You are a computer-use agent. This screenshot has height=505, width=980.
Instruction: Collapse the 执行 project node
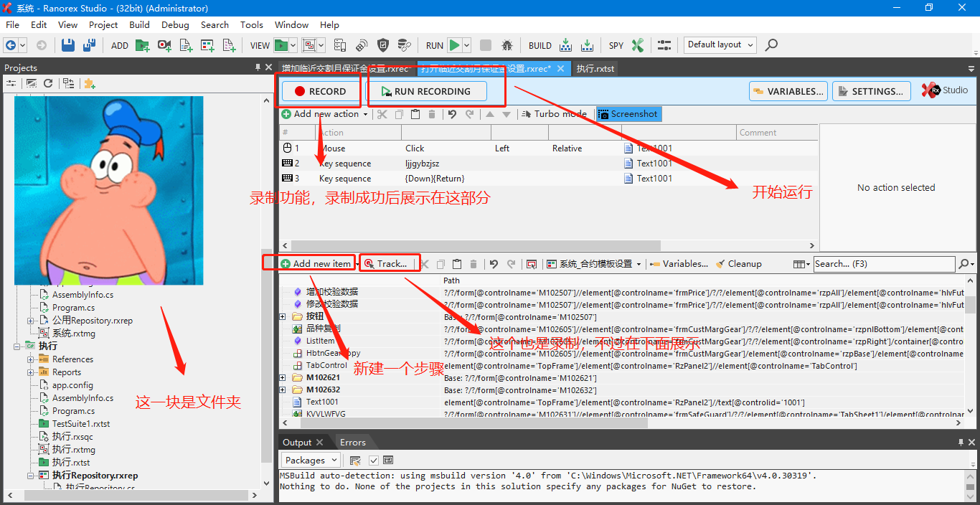[x=18, y=346]
